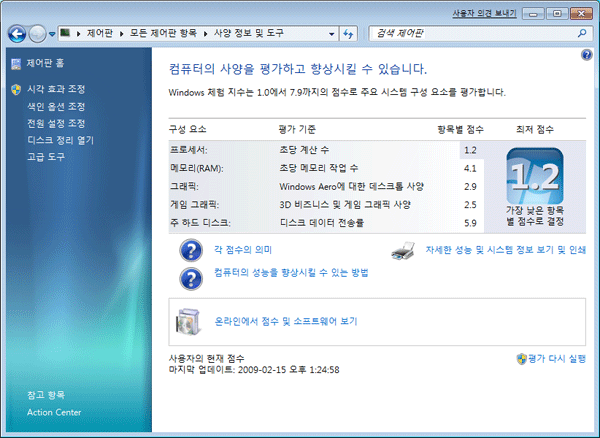
Task: Click the Back navigation arrow button
Action: coord(17,33)
